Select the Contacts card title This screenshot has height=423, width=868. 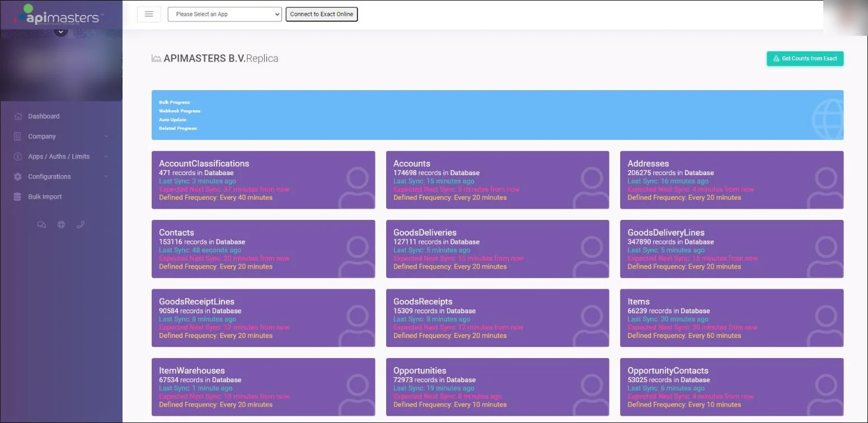coord(176,232)
